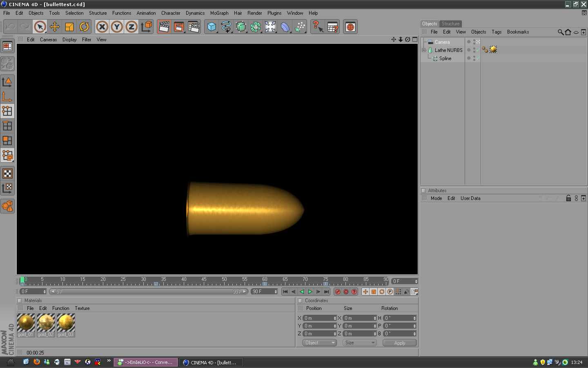Open Render Settings icon
Screen dimensions: 588x368
click(194, 27)
